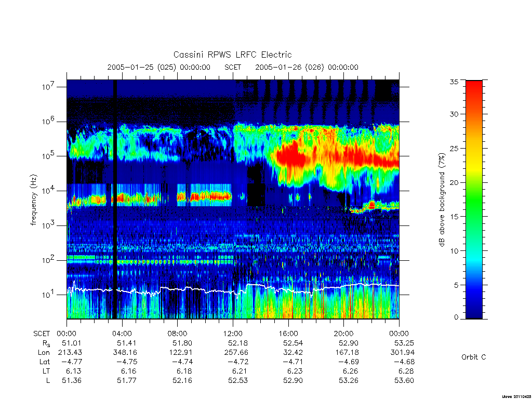Image resolution: width=532 pixels, height=399 pixels.
Task: Click the Rs value 52.18
Action: tap(238, 343)
